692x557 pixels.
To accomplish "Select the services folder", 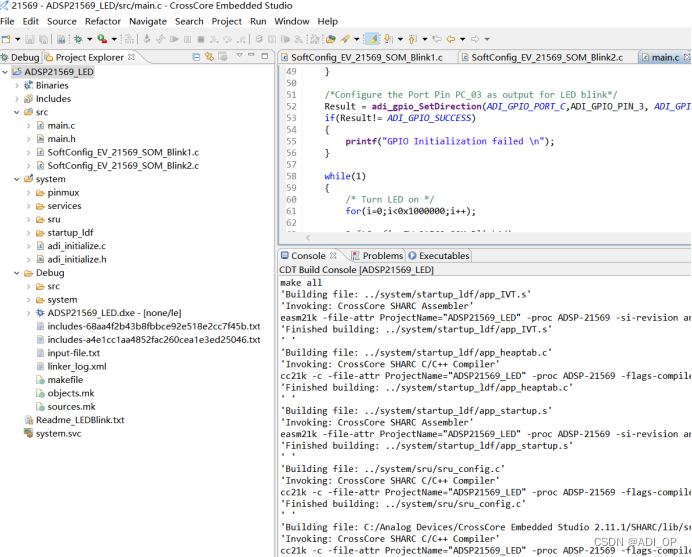I will click(x=64, y=206).
